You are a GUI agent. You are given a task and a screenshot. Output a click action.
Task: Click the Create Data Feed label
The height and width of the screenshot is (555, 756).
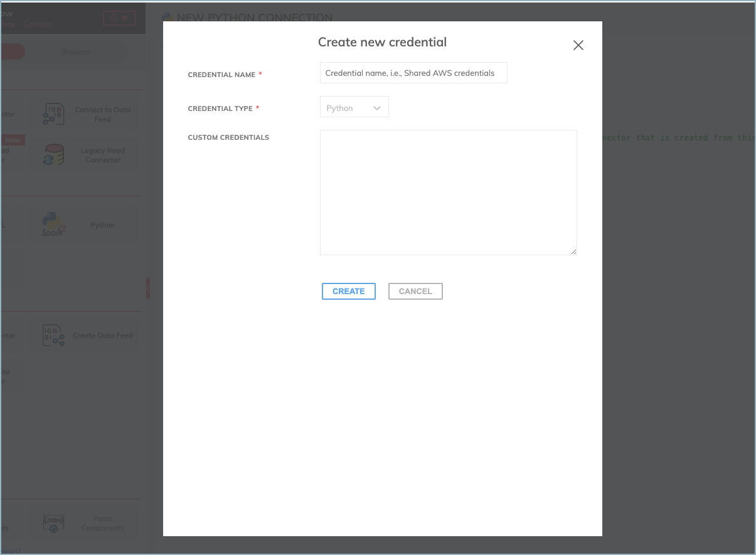pos(103,336)
